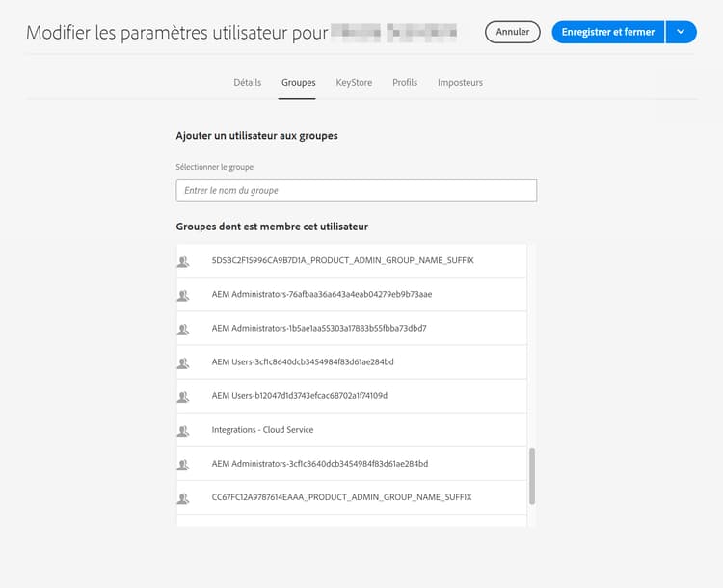Image resolution: width=723 pixels, height=588 pixels.
Task: Select the AEM Users-b12047d1d3743efcac68702a1f74109d row
Action: [x=351, y=396]
